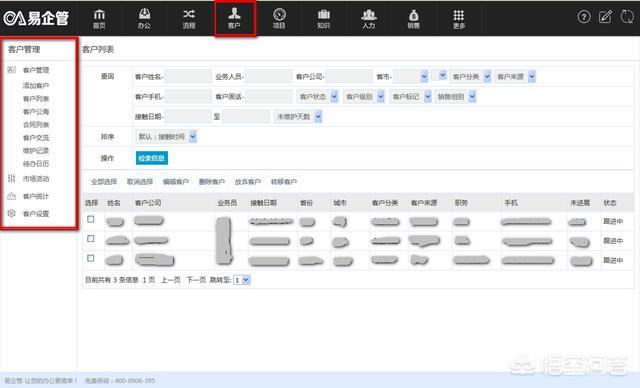Open the 首页 home icon in top navigation
640x388 pixels.
coord(99,18)
